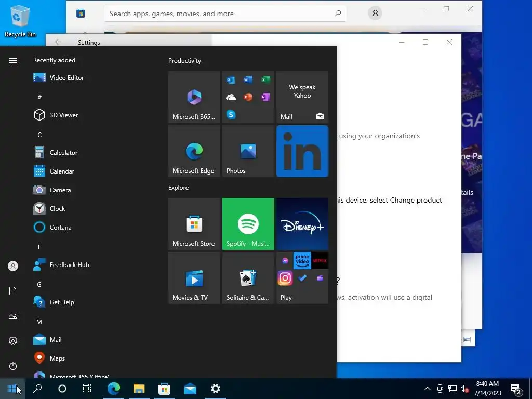Select the # section header
Viewport: 532px width, 399px height.
[x=39, y=97]
